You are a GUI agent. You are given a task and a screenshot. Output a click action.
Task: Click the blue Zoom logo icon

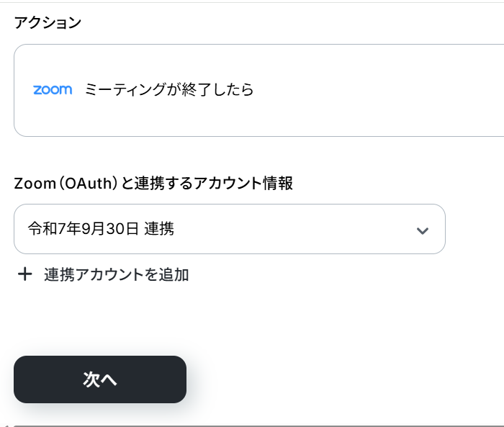(x=53, y=90)
